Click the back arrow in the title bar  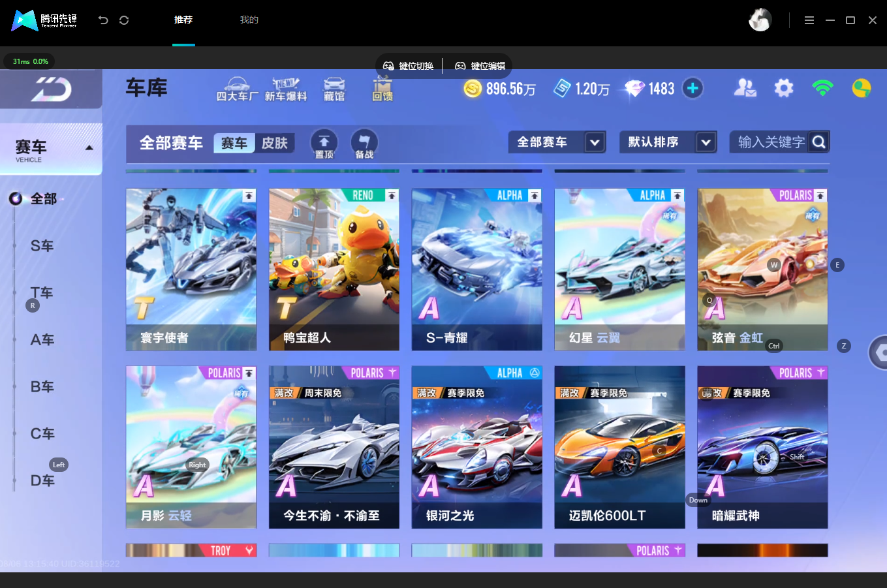[103, 20]
